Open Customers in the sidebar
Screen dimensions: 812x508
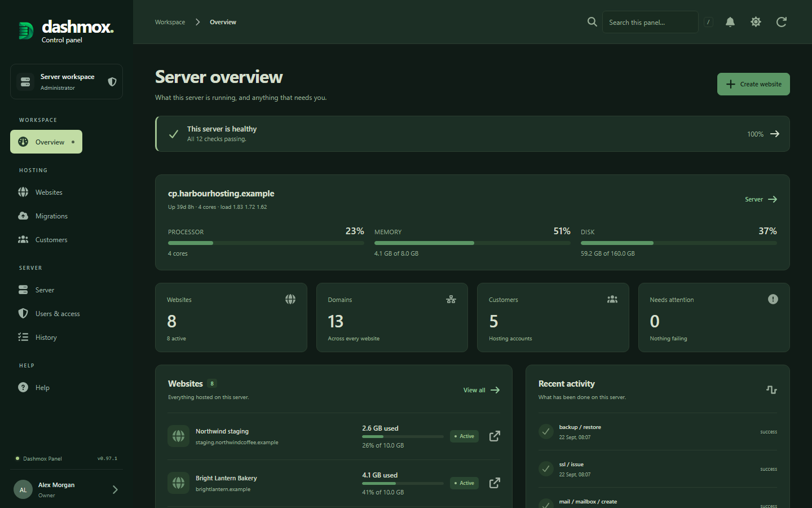tap(67, 240)
